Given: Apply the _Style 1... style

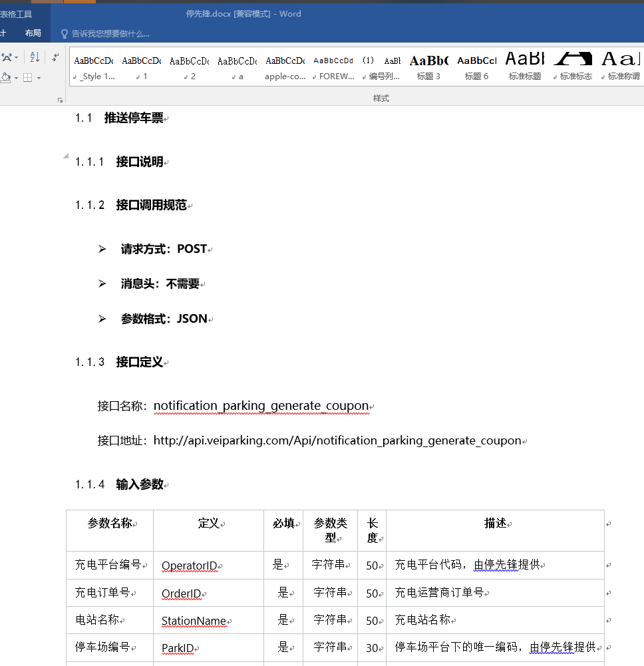Looking at the screenshot, I should click(94, 68).
